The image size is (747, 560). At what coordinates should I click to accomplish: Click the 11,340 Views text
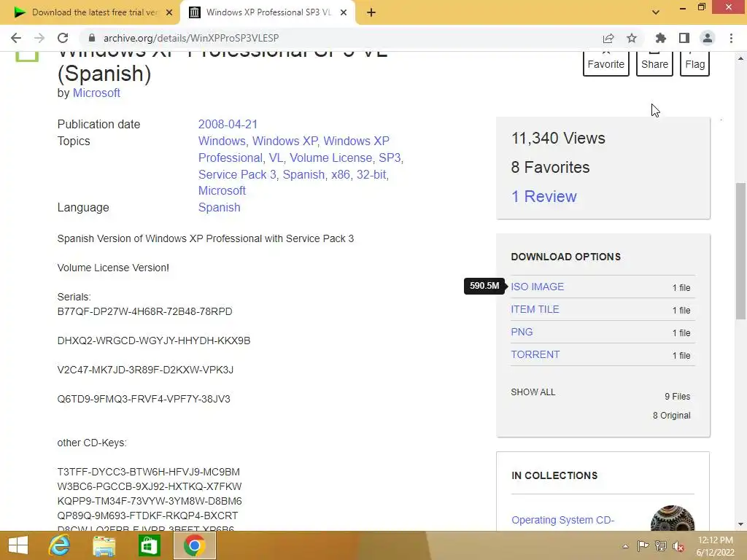pos(558,138)
